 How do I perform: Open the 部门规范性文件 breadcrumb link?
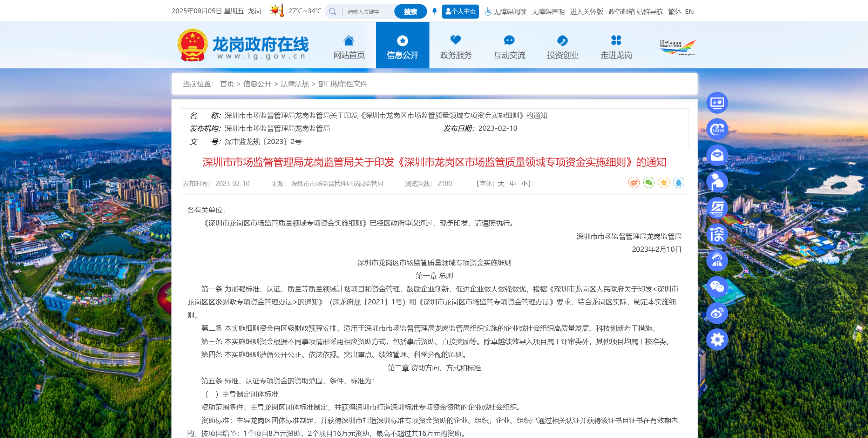(343, 84)
